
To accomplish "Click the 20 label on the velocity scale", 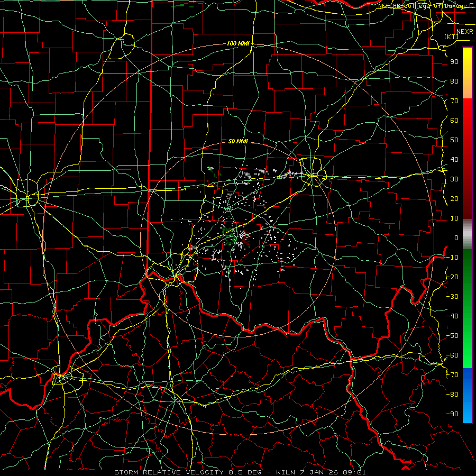I will pos(454,199).
